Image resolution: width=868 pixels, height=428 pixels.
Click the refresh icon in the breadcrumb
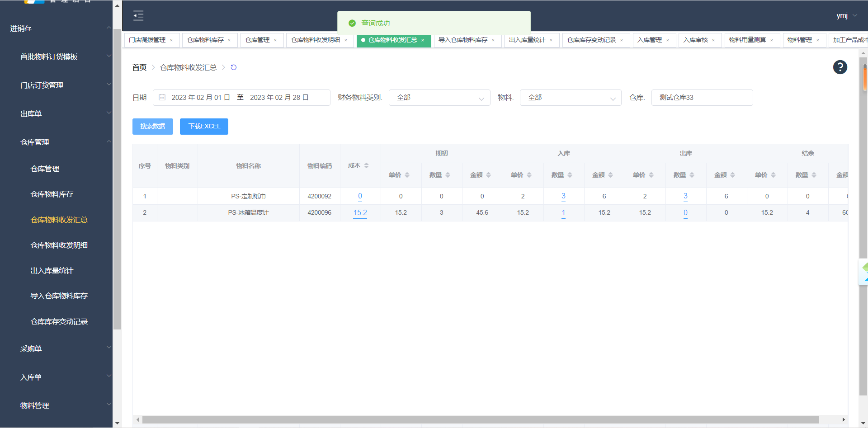click(234, 67)
